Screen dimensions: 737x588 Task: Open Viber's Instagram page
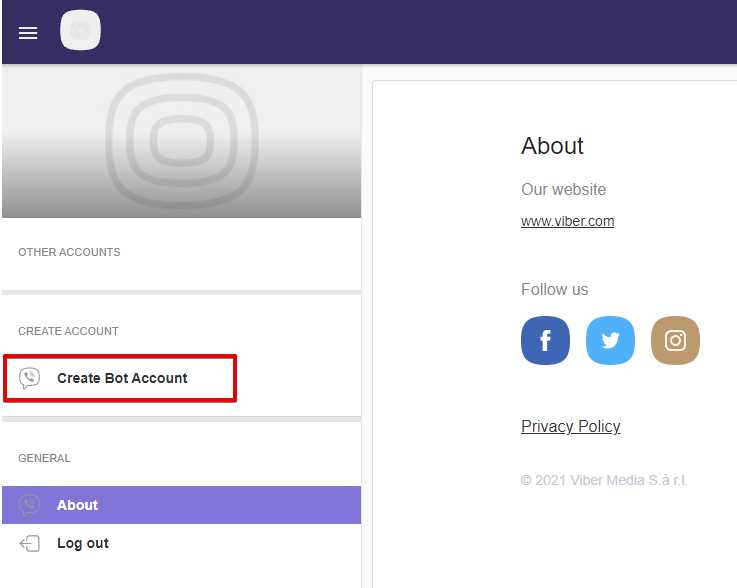675,340
